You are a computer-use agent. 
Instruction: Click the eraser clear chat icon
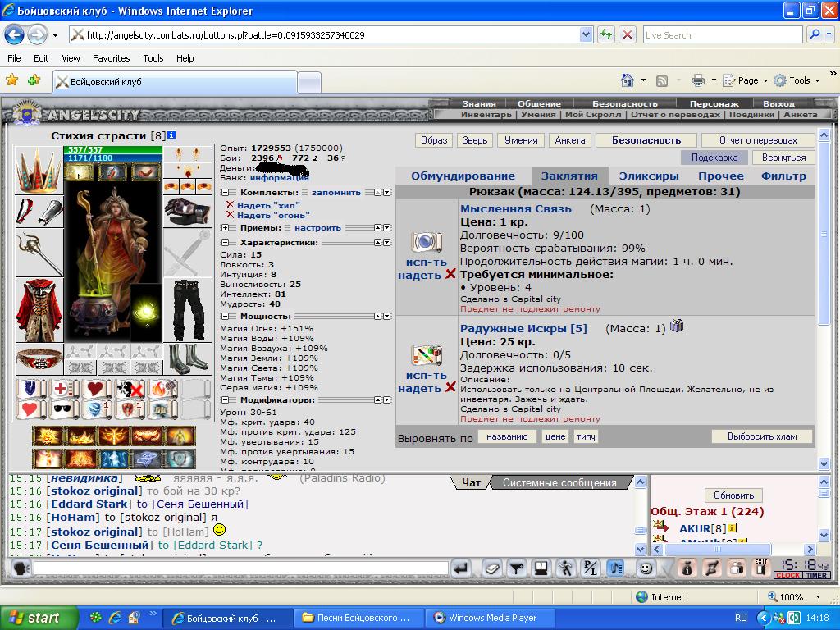click(492, 568)
